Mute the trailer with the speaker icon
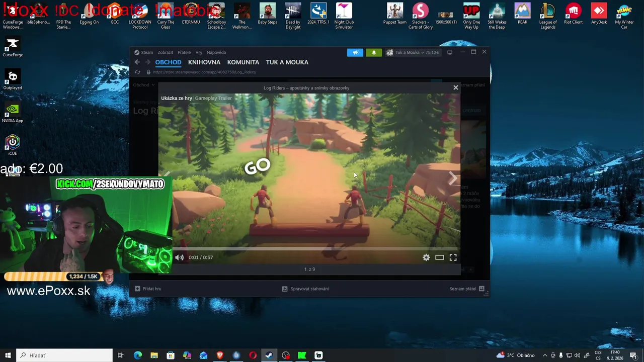The height and width of the screenshot is (362, 644). (180, 257)
